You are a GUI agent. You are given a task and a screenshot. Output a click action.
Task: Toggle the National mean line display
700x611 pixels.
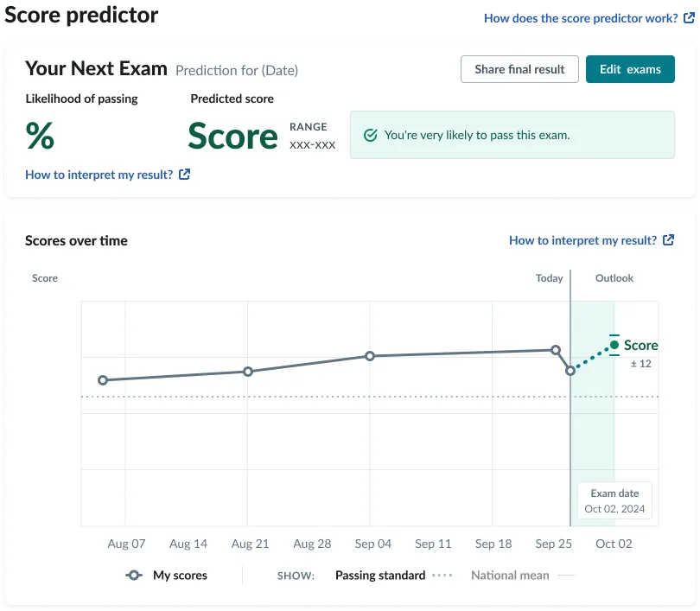click(x=522, y=576)
